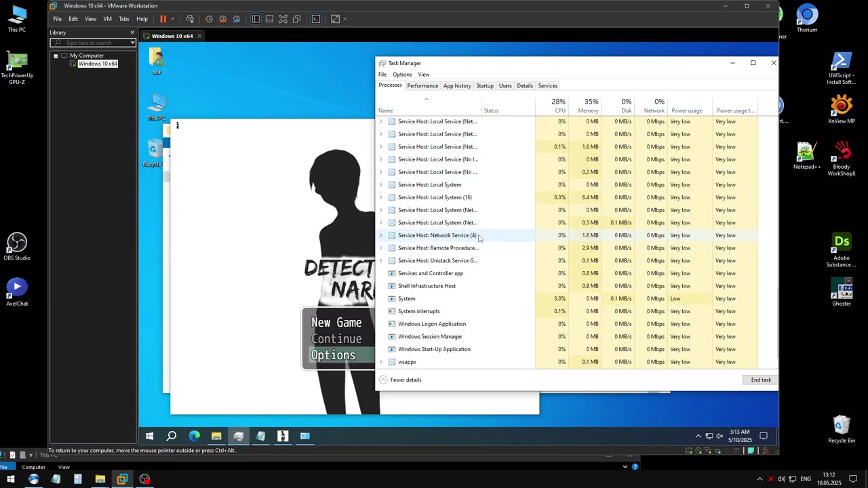Select the System interrupts process row
Viewport: 868px width, 488px height.
point(419,311)
